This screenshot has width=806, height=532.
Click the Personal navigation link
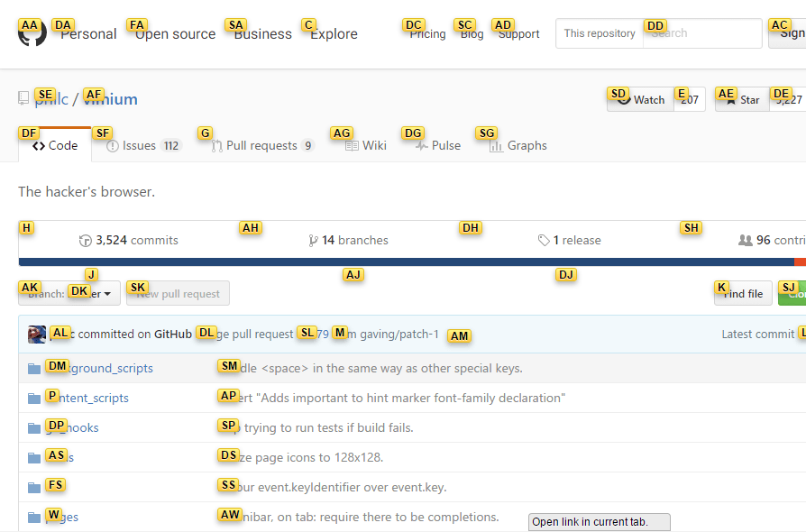(88, 34)
